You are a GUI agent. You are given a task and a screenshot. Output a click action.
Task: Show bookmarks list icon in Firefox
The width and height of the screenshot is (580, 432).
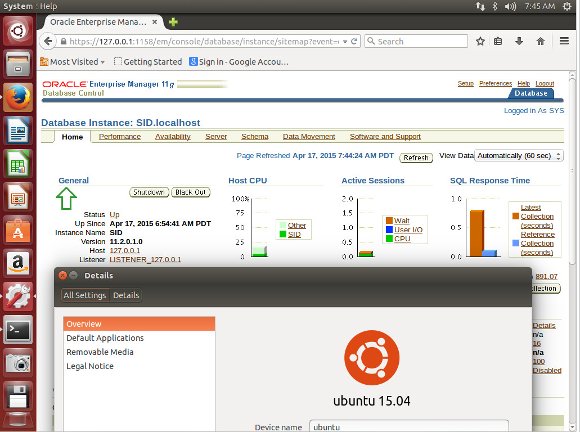tap(498, 41)
